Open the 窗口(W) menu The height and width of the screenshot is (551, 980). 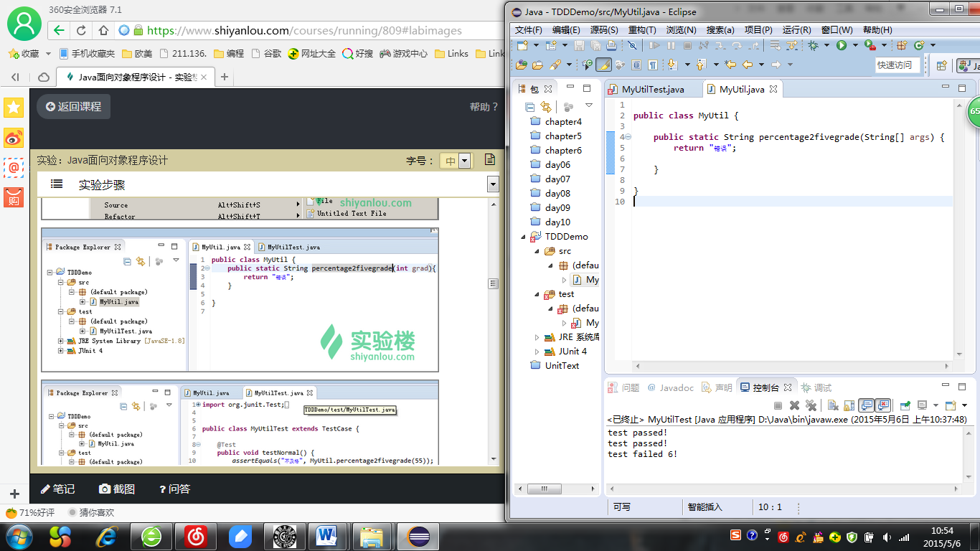click(x=837, y=29)
